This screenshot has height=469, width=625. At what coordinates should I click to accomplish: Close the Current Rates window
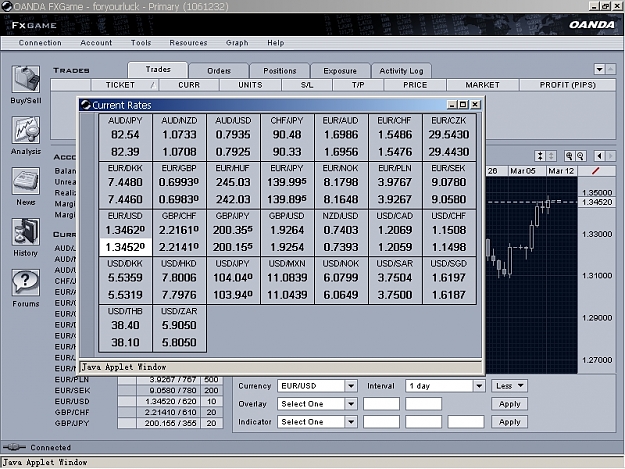point(475,105)
